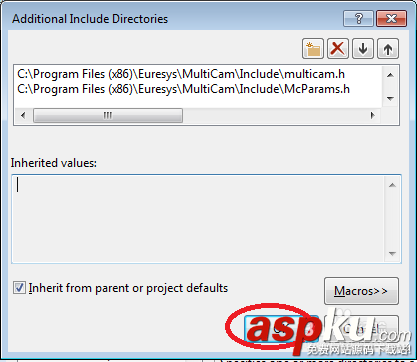The height and width of the screenshot is (362, 417).
Task: Expand the Macros>> panel
Action: click(x=361, y=291)
